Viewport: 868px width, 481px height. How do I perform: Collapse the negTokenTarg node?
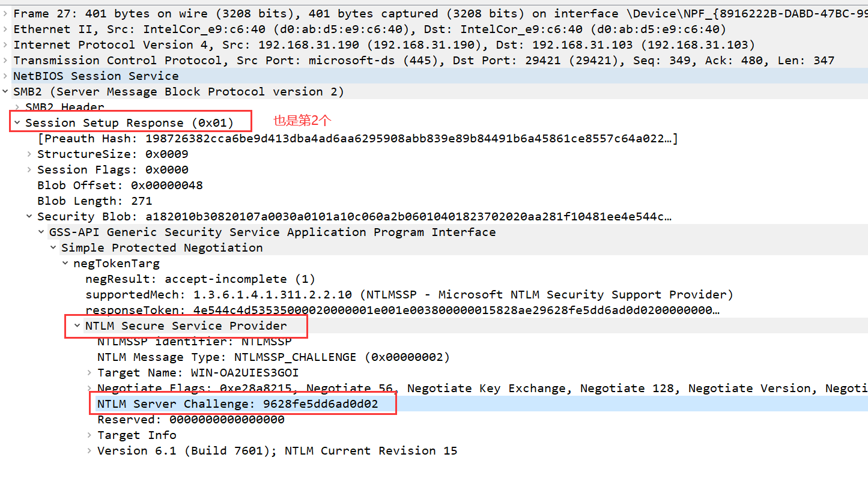coord(65,263)
